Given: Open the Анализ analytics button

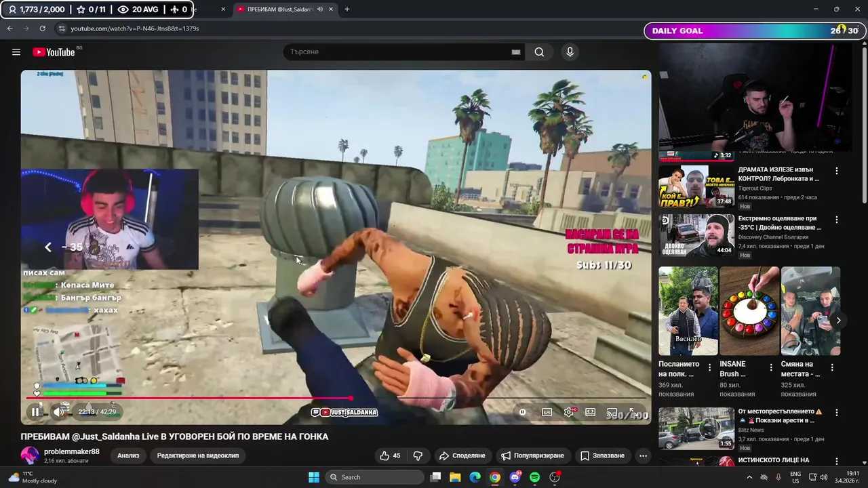Looking at the screenshot, I should coord(128,456).
